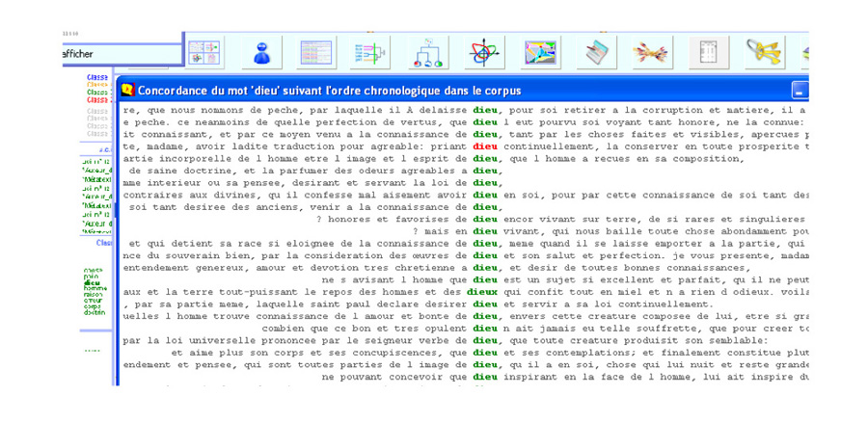Open the notebook with pen icon

596,52
